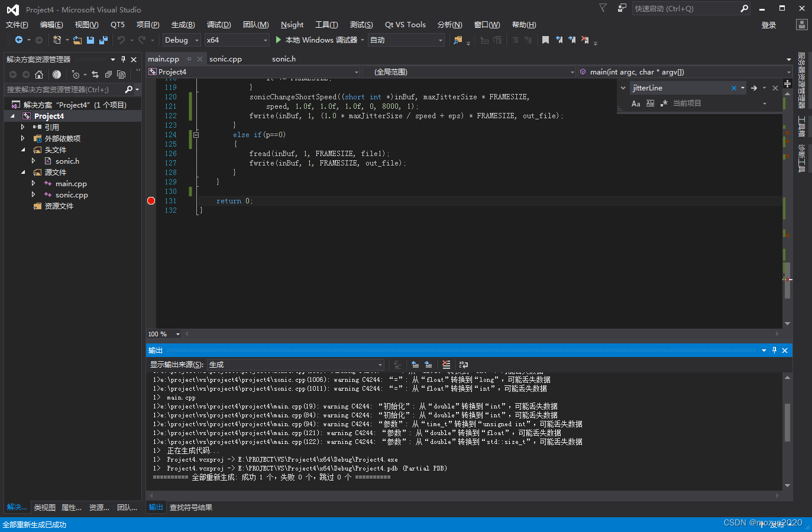Image resolution: width=812 pixels, height=532 pixels.
Task: Toggle regular expressions in find box
Action: [664, 103]
